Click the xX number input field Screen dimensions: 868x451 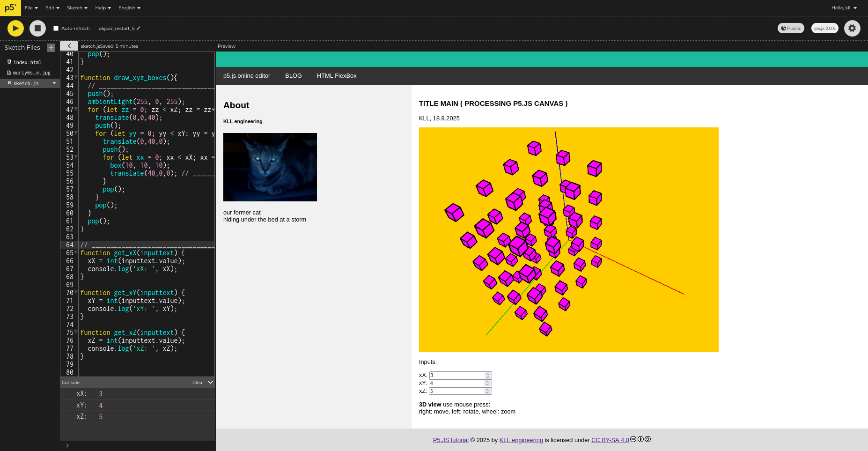point(457,375)
